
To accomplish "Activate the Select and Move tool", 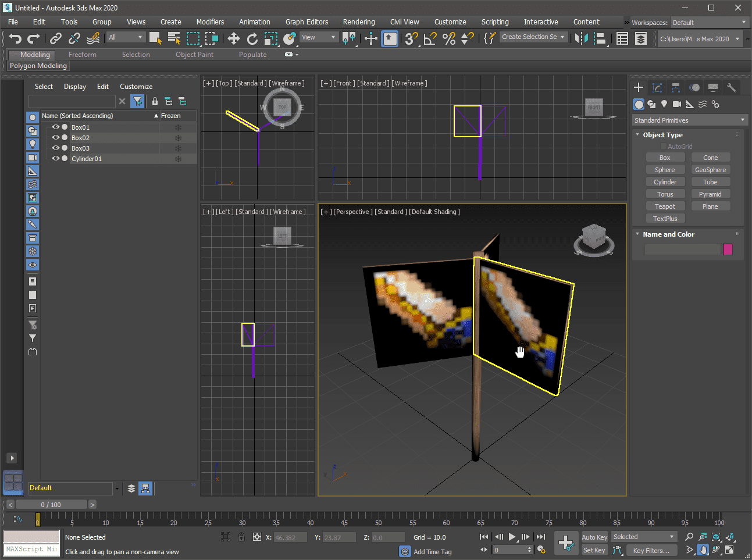I will 233,38.
